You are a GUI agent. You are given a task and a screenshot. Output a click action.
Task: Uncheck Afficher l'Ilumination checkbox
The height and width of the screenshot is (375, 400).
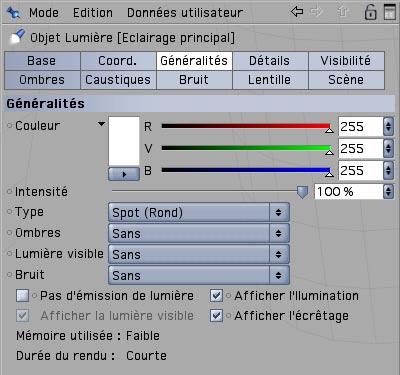(x=216, y=296)
